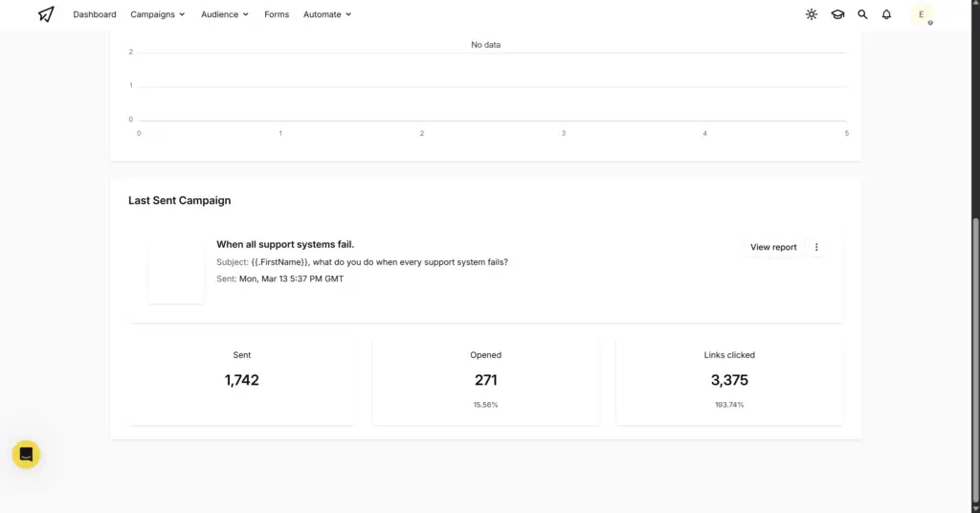Click the 'Last Sent Campaign' heading
The height and width of the screenshot is (513, 980).
(179, 201)
